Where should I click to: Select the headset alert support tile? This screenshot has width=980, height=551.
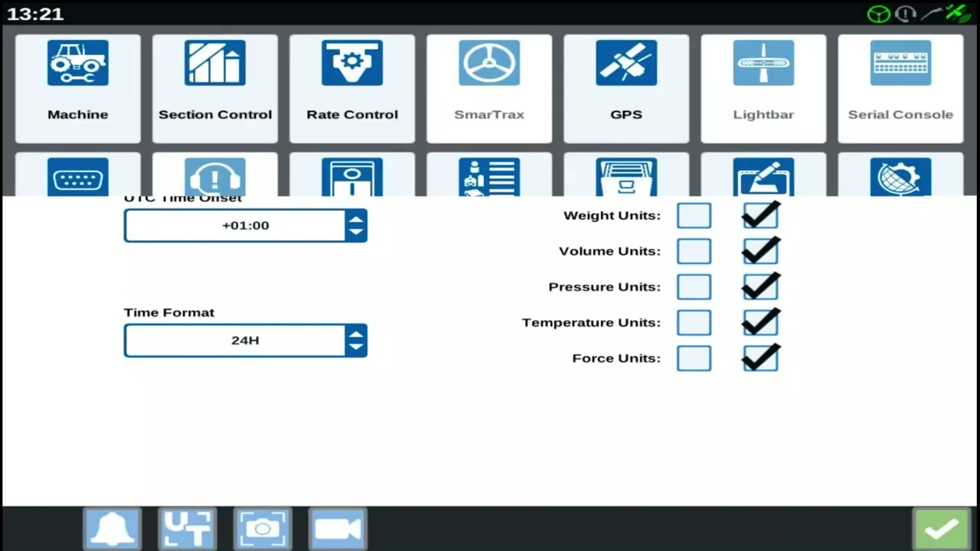point(215,174)
